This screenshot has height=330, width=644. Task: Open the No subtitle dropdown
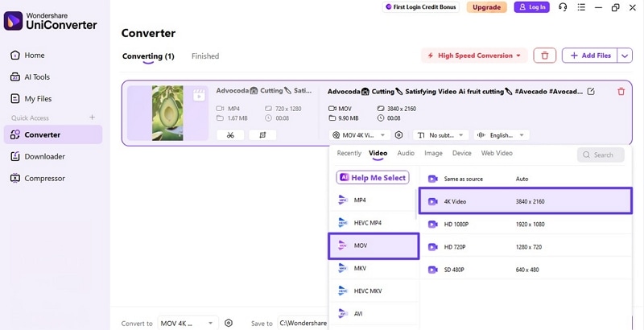point(440,135)
